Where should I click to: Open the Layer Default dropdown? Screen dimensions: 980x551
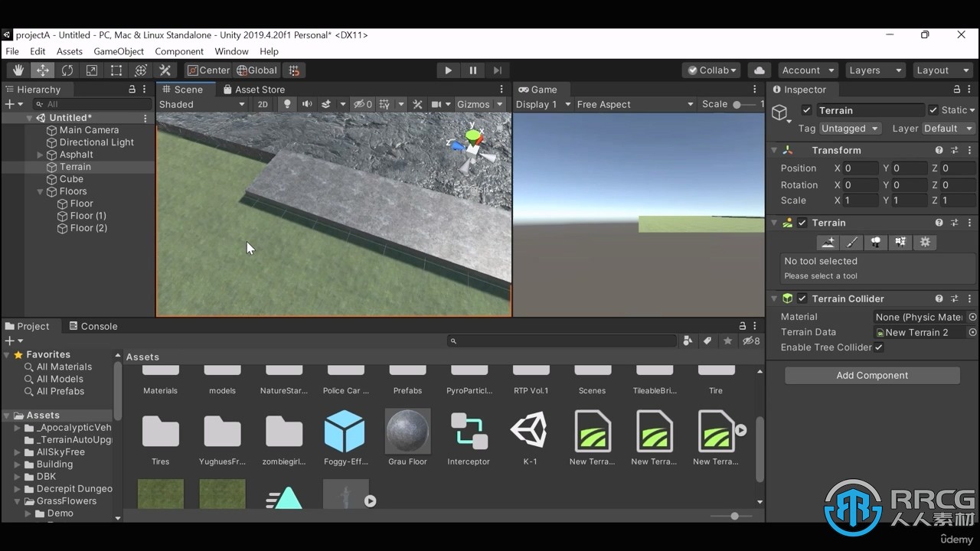click(948, 129)
